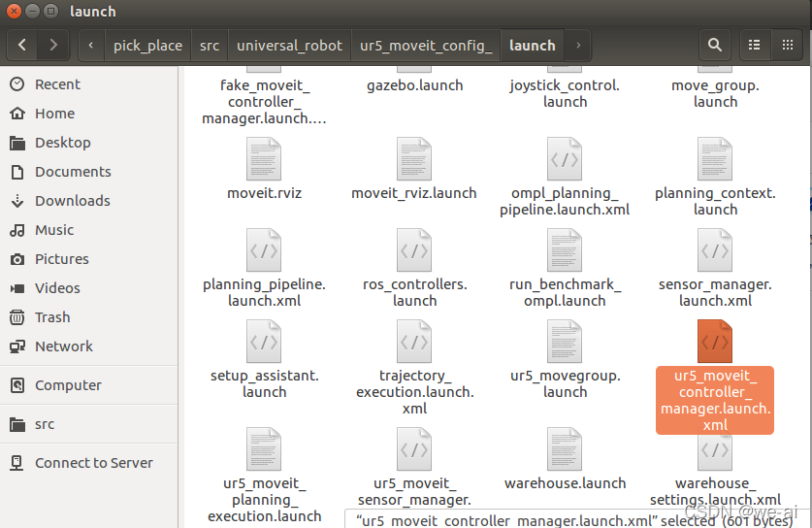Open pick_place in the path bar
Image resolution: width=812 pixels, height=528 pixels.
[x=147, y=45]
